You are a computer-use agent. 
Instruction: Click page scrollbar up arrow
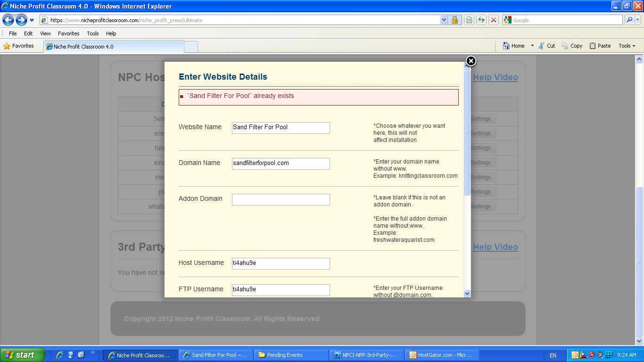639,59
